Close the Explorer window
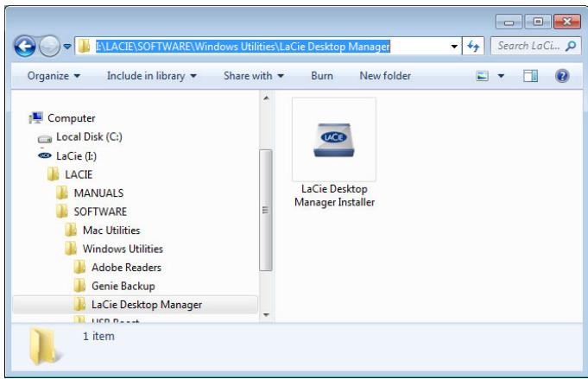588x379 pixels. pyautogui.click(x=567, y=22)
